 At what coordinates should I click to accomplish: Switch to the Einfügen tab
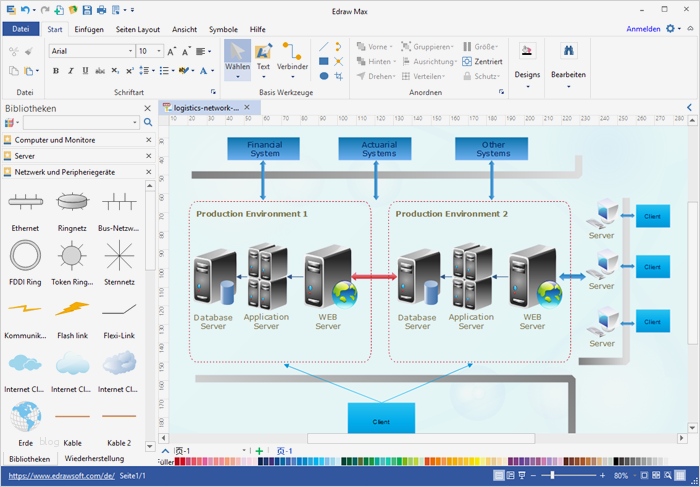89,29
